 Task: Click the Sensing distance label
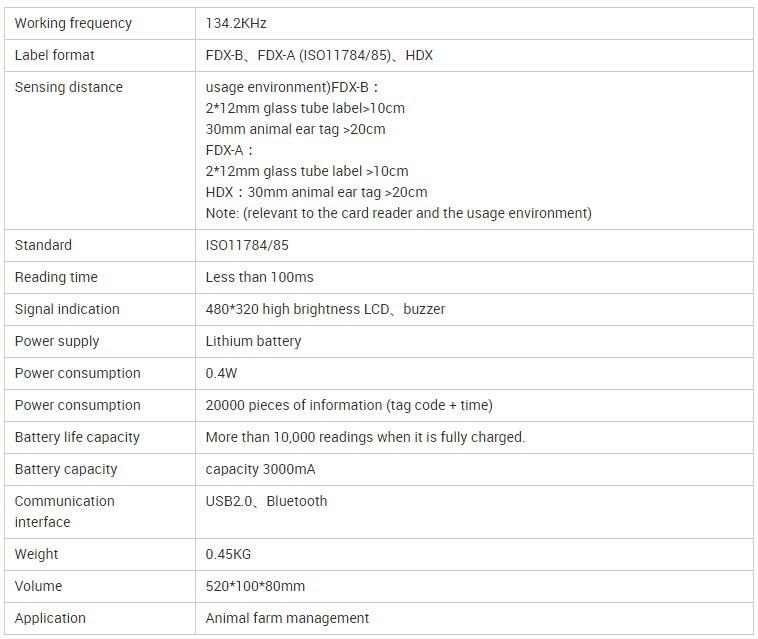[x=69, y=87]
